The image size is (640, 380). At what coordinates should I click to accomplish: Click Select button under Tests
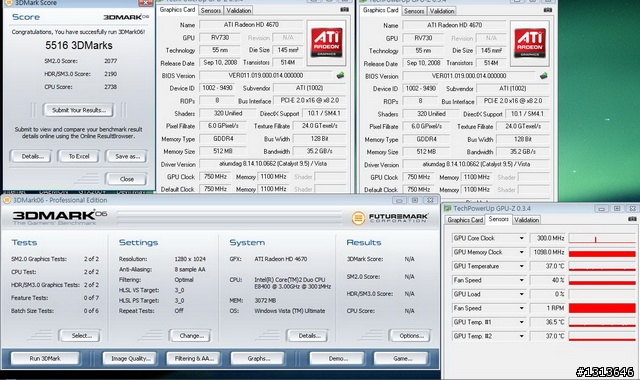[80, 336]
